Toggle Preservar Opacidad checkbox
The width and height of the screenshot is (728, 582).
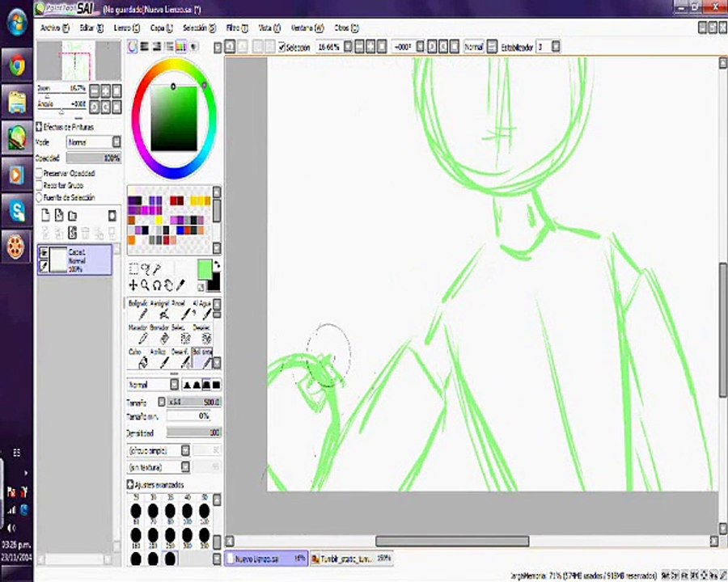(40, 173)
